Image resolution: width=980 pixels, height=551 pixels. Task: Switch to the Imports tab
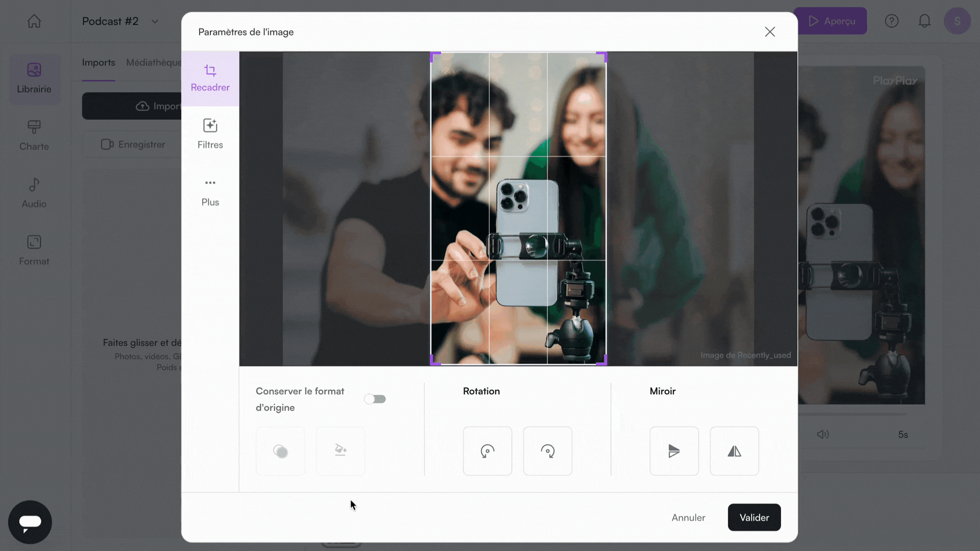pos(99,62)
